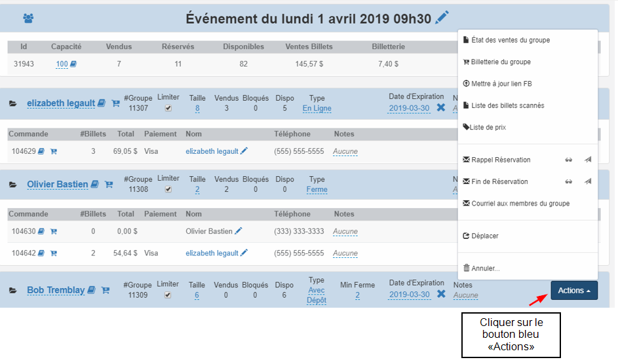Open the blue Actions dropdown button

[x=574, y=291]
